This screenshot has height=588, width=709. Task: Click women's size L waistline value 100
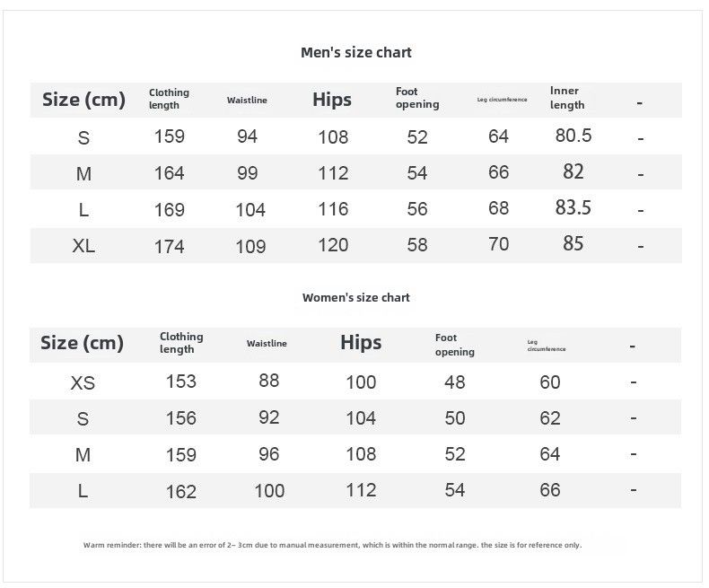268,490
